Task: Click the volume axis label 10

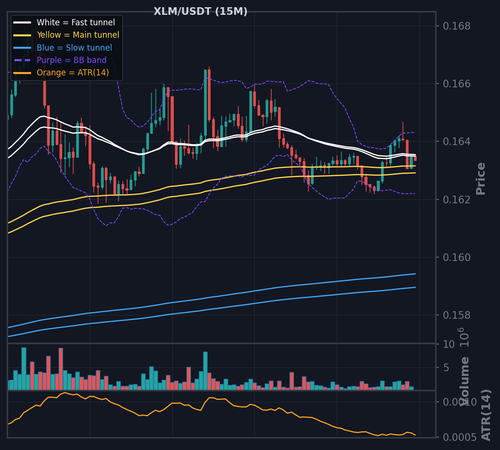Action: pos(449,344)
